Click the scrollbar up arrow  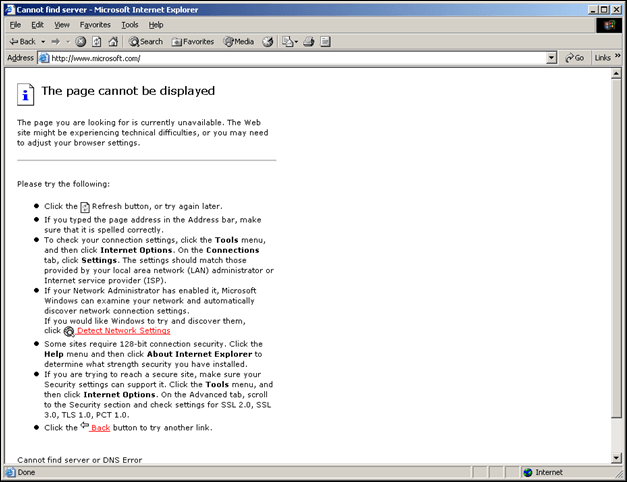pyautogui.click(x=616, y=74)
